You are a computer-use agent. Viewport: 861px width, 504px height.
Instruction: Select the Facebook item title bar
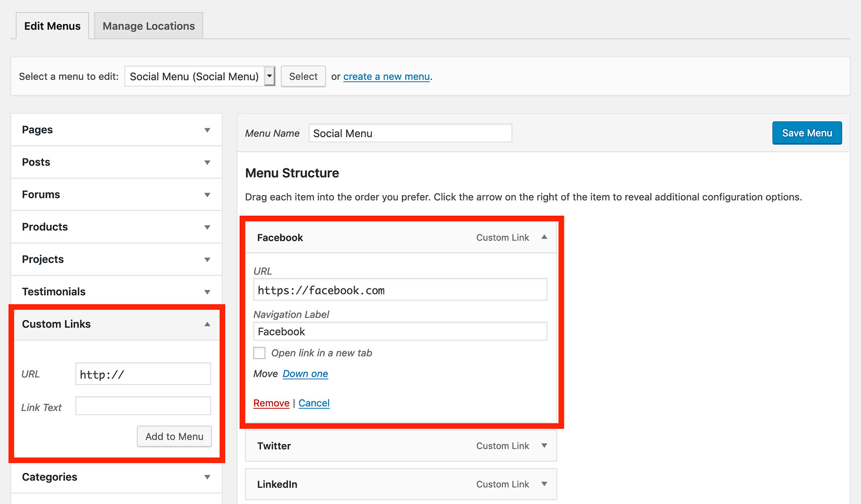(x=401, y=237)
